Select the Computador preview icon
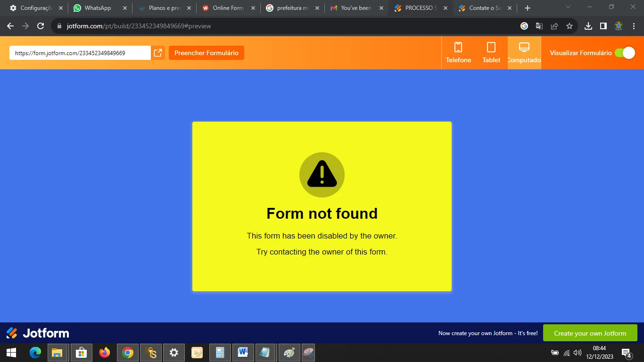644x362 pixels. tap(524, 52)
